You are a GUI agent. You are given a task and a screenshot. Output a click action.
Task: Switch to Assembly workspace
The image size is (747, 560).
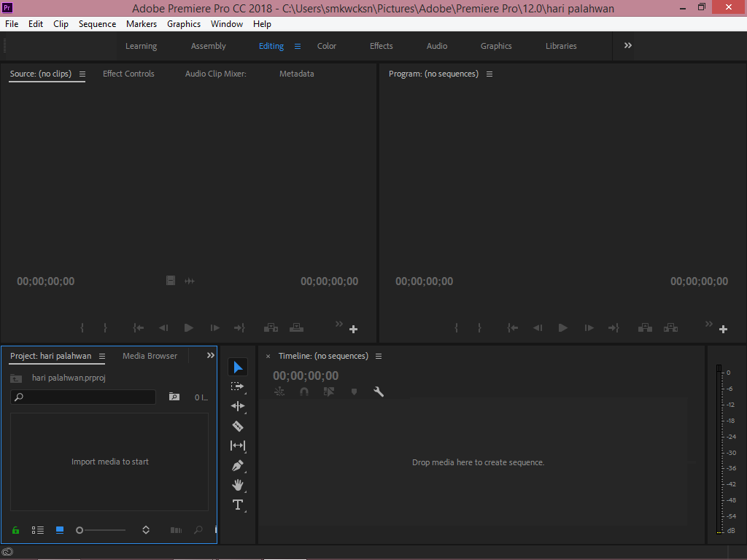(x=208, y=46)
